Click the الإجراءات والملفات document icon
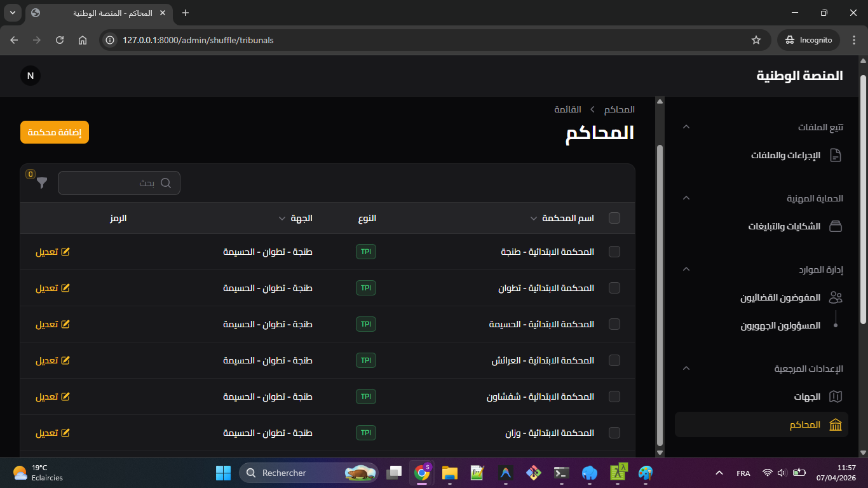This screenshot has height=488, width=868. 836,155
